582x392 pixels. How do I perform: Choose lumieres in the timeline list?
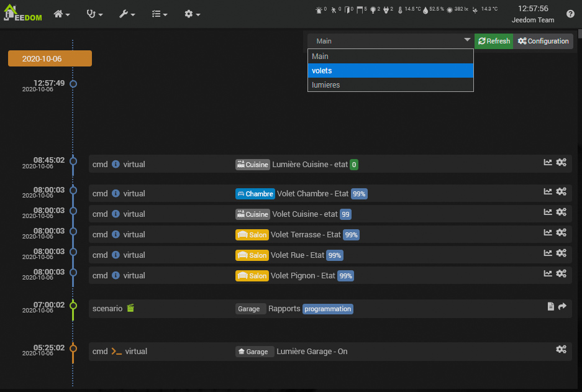point(391,84)
